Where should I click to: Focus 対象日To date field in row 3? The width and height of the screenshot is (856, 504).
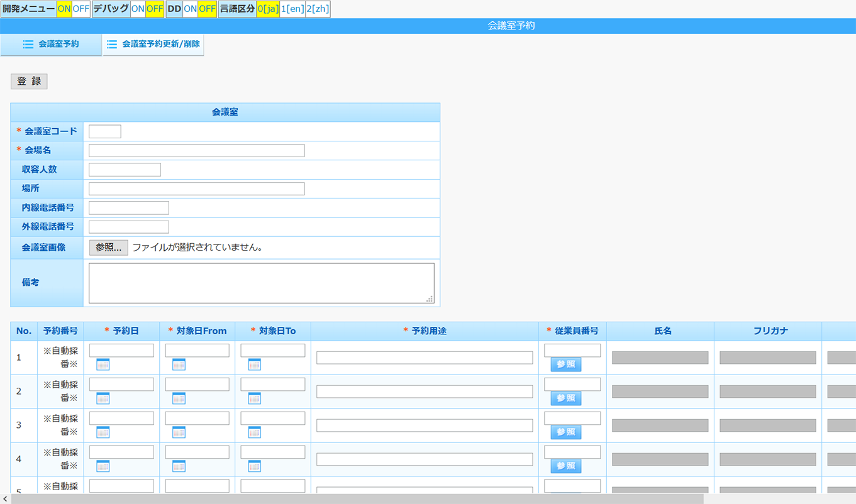coord(273,418)
